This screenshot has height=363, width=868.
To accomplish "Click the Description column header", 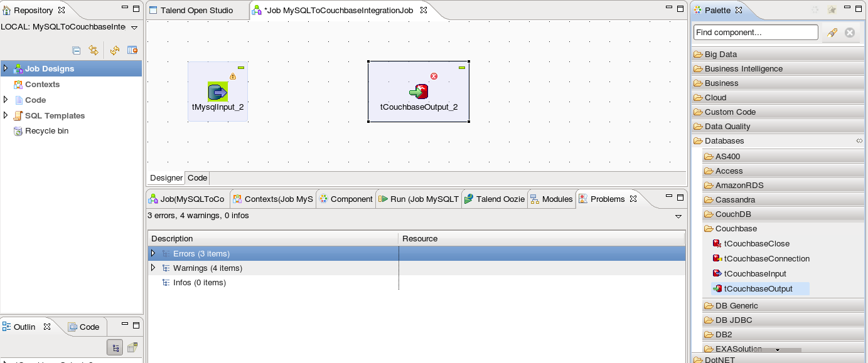I will pyautogui.click(x=273, y=238).
